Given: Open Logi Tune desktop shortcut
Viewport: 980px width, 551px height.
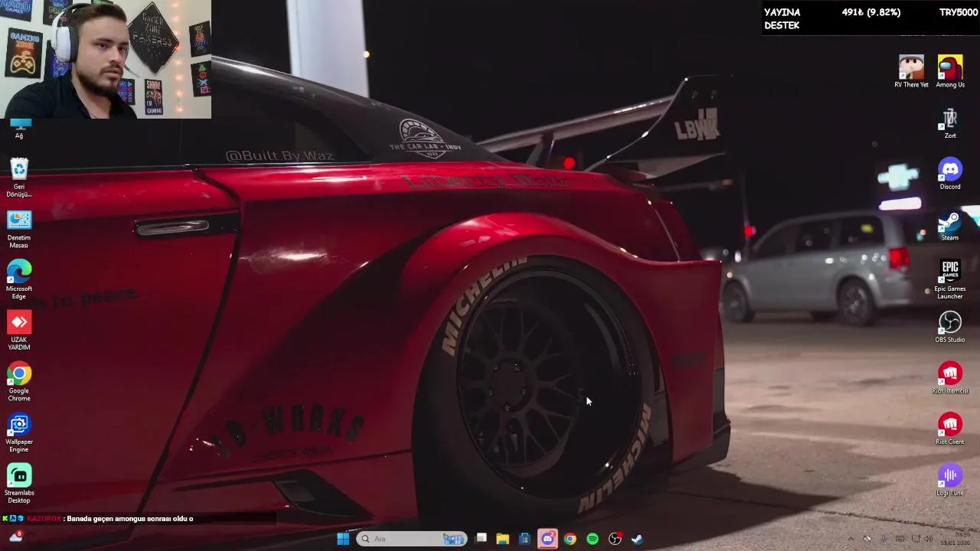Looking at the screenshot, I should point(950,481).
